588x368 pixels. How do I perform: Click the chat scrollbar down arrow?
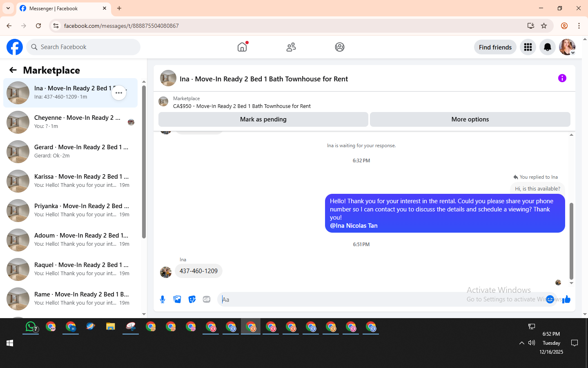[571, 283]
